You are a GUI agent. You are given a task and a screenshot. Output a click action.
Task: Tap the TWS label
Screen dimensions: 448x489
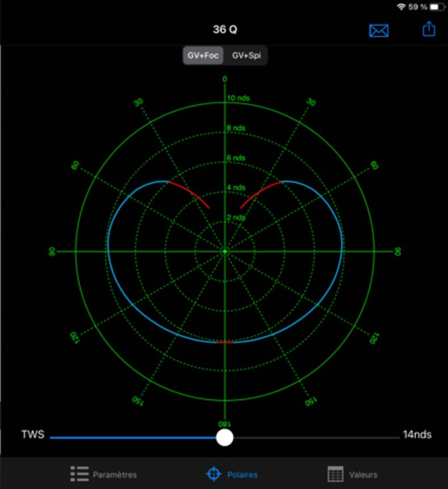pyautogui.click(x=32, y=435)
